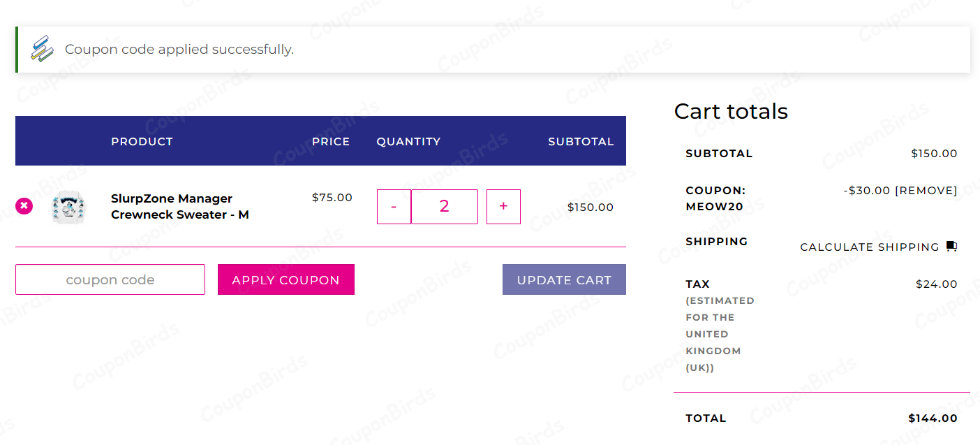Screen dimensions: 980x445
Task: Click the shipping truck icon
Action: point(951,247)
